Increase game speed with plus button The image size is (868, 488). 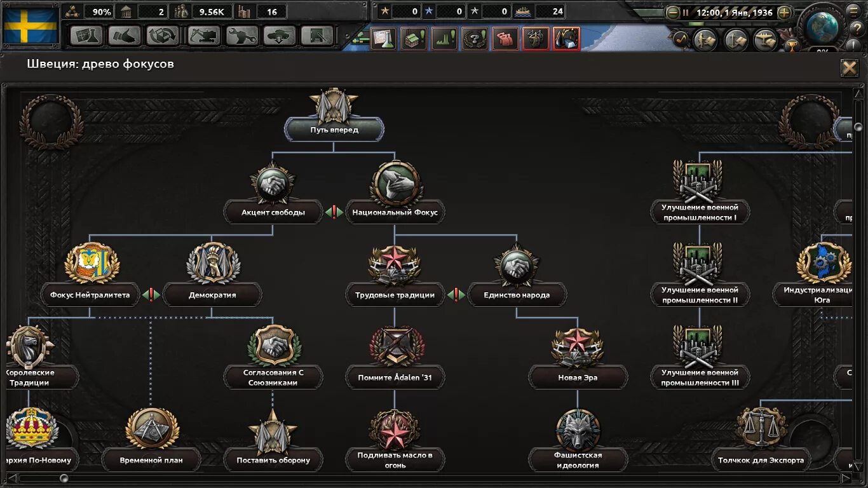pos(785,12)
